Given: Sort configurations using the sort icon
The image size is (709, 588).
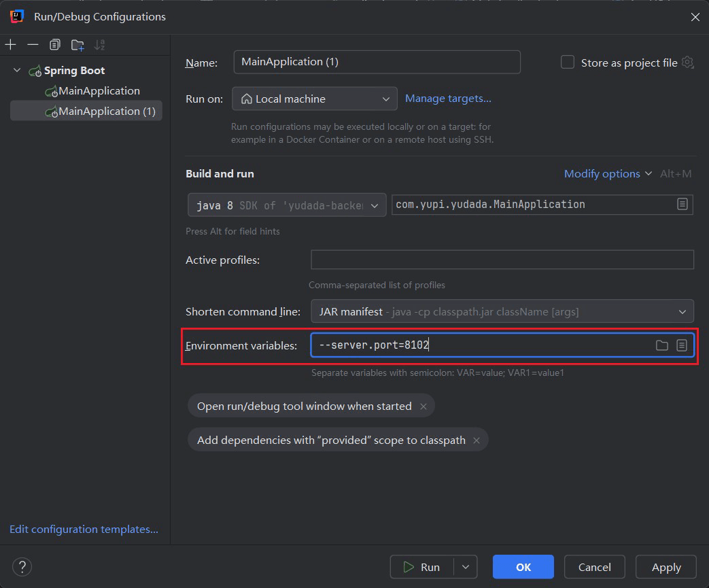Looking at the screenshot, I should (x=99, y=45).
